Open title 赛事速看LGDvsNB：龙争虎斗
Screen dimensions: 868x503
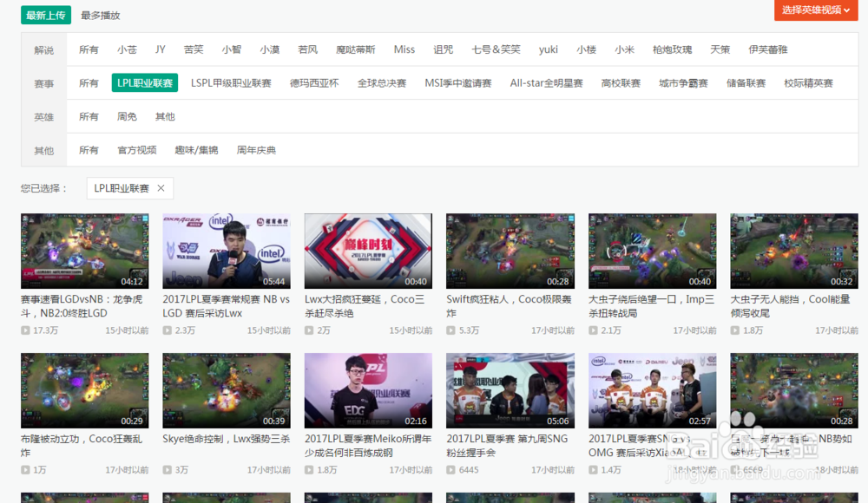tap(82, 306)
